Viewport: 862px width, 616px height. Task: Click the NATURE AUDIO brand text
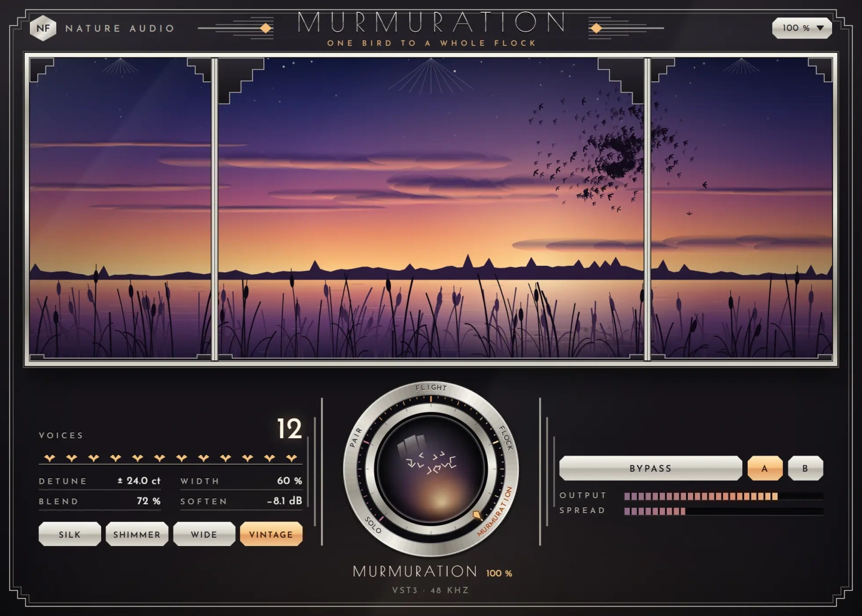pyautogui.click(x=120, y=28)
